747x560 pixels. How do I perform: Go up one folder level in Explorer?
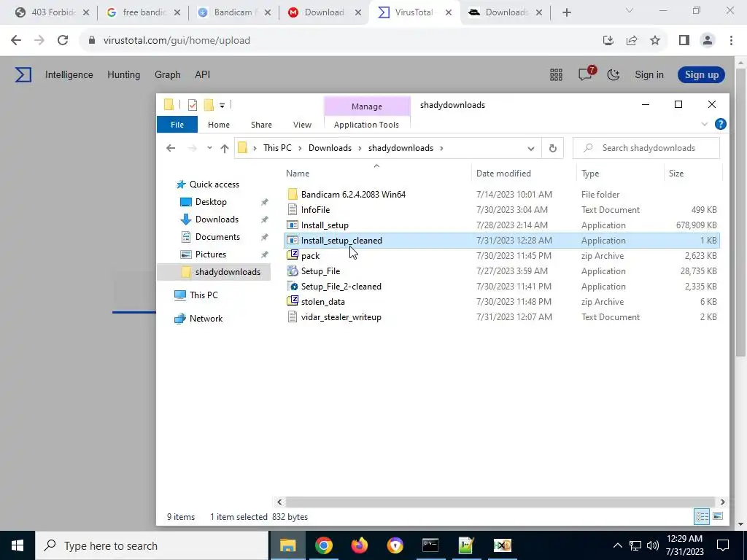[x=225, y=148]
